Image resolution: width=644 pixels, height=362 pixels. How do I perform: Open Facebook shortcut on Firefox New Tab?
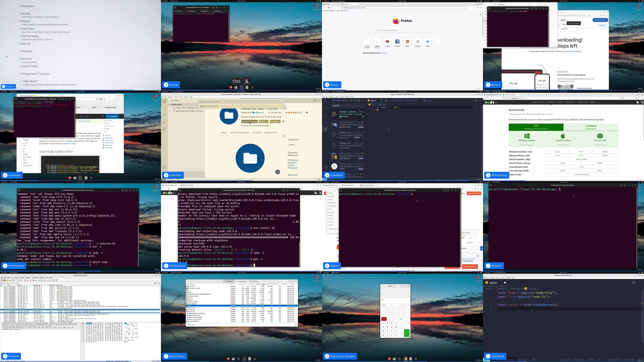click(x=397, y=41)
